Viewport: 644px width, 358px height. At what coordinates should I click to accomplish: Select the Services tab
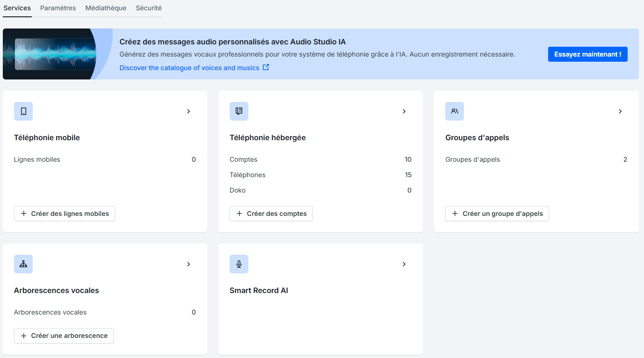[17, 8]
